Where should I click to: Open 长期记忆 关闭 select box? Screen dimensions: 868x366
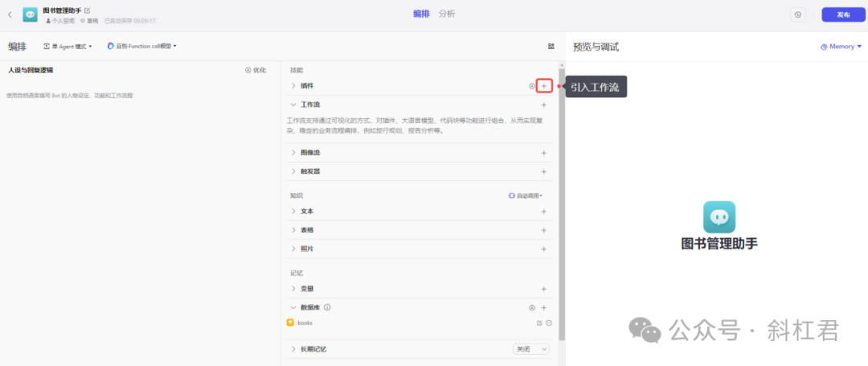click(531, 349)
